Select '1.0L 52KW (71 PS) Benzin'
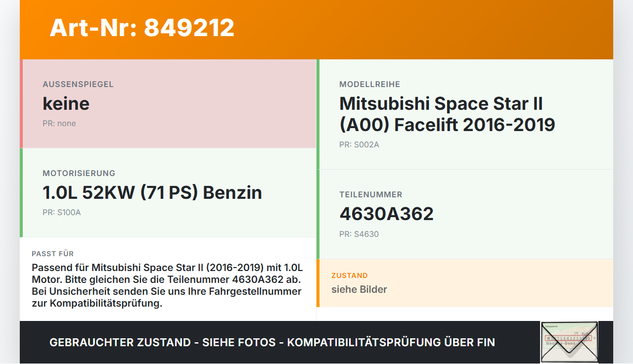 click(152, 192)
